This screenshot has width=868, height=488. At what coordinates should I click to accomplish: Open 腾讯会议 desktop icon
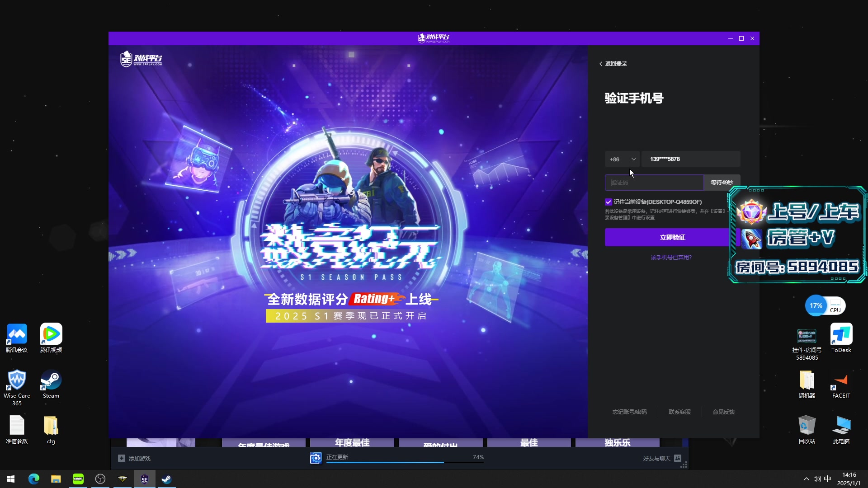point(17,338)
